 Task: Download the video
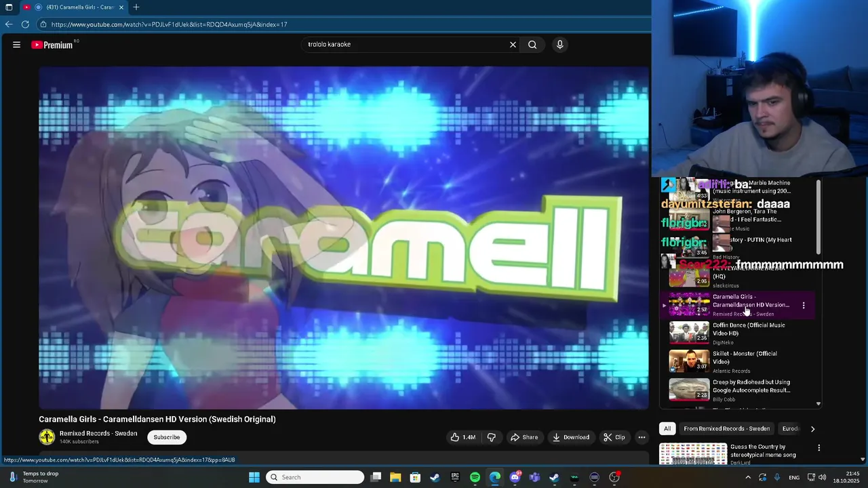coord(571,437)
